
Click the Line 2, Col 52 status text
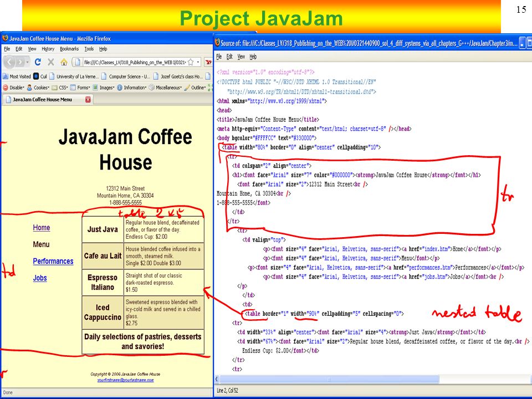pos(227,391)
